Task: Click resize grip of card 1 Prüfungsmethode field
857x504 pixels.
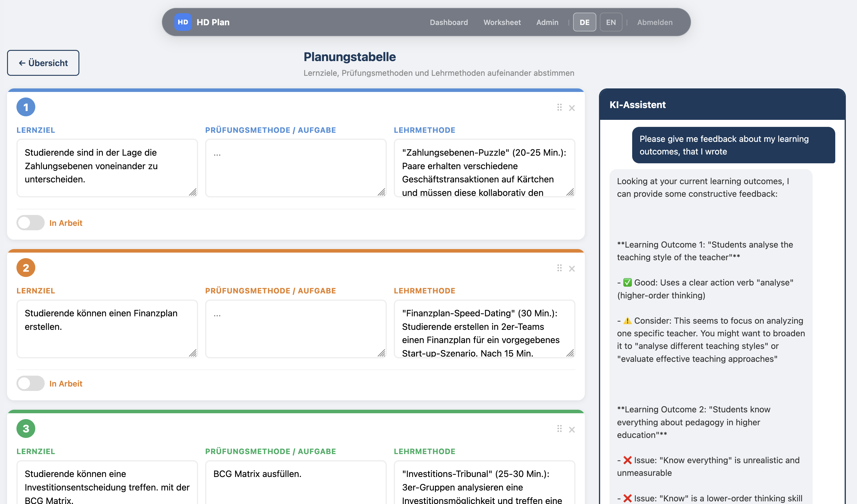Action: click(381, 192)
